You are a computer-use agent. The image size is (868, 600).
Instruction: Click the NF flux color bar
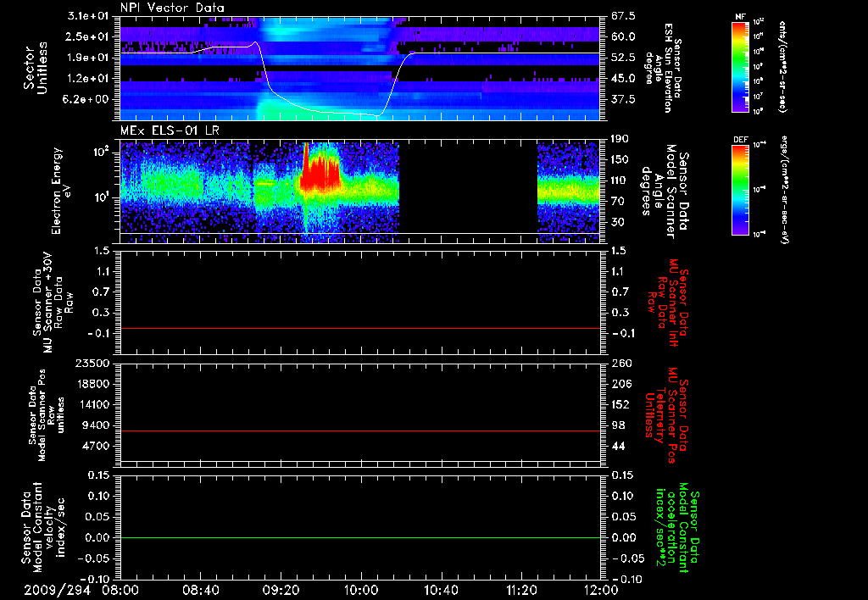(x=741, y=67)
